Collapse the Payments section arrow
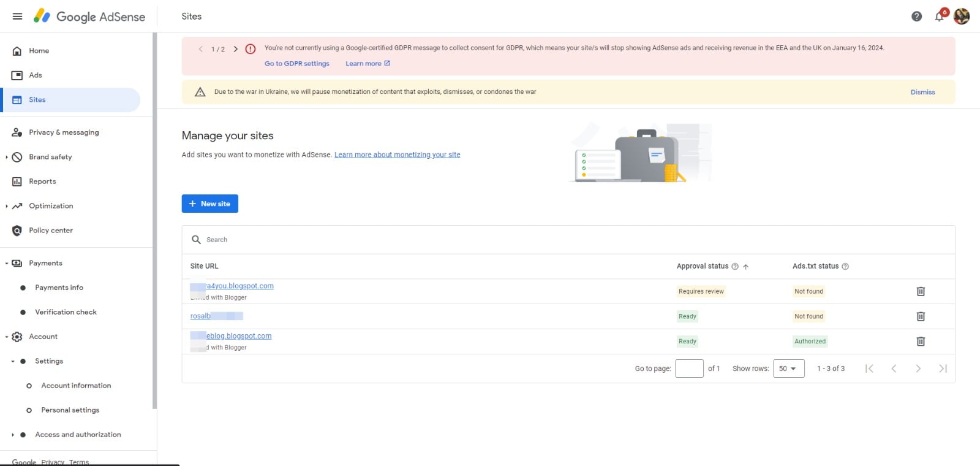Screen dimensions: 980x466 (6, 264)
